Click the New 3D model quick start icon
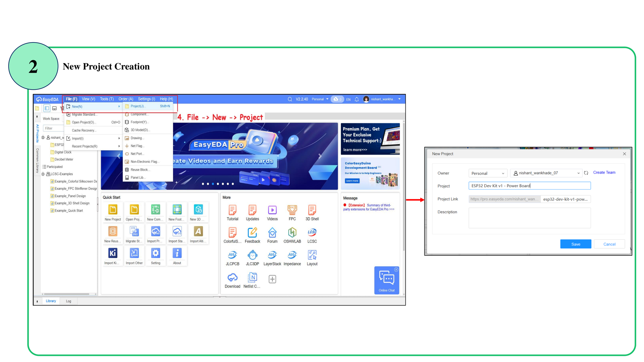The height and width of the screenshot is (362, 644). click(198, 209)
